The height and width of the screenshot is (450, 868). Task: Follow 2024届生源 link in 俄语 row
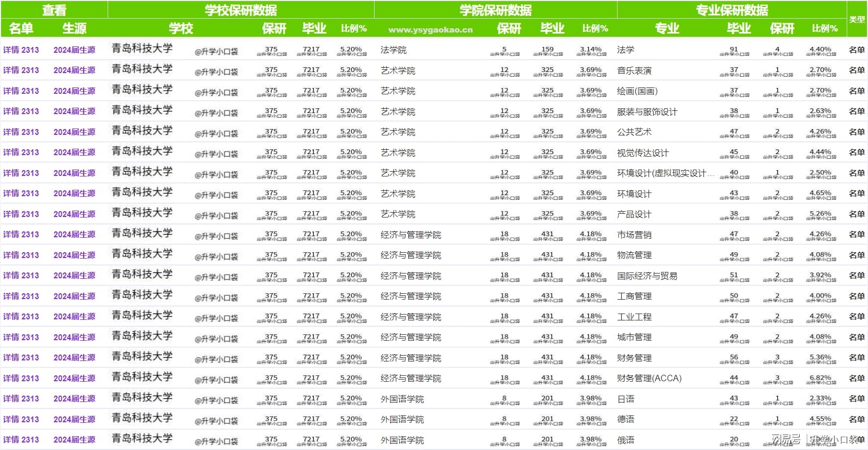pyautogui.click(x=74, y=439)
